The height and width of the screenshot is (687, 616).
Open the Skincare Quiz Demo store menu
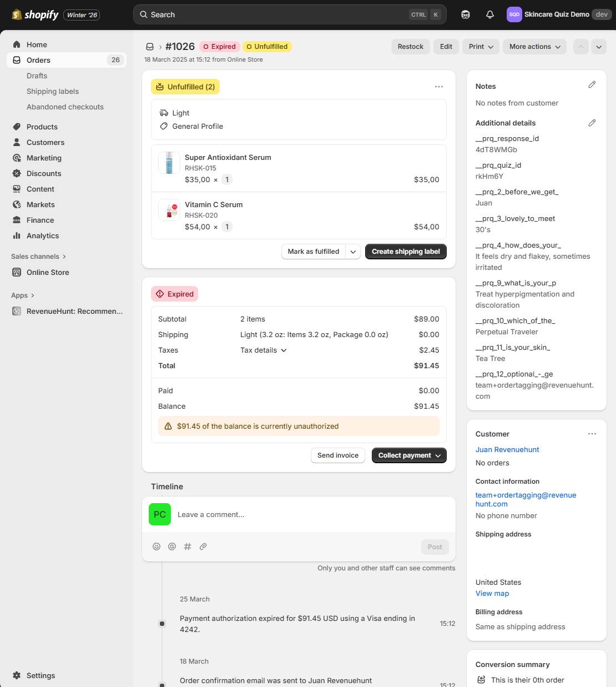[x=559, y=14]
